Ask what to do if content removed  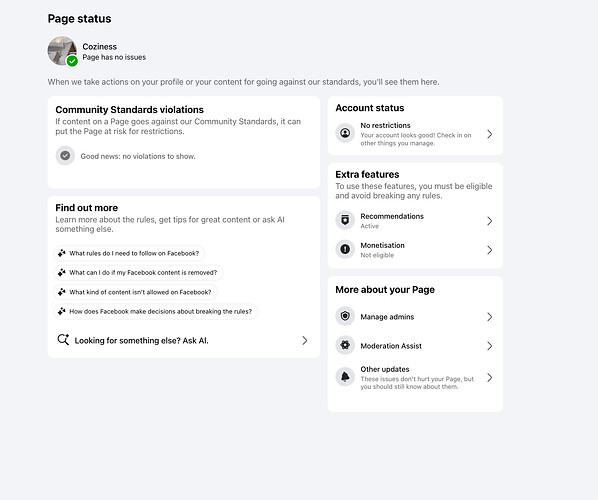pyautogui.click(x=138, y=273)
